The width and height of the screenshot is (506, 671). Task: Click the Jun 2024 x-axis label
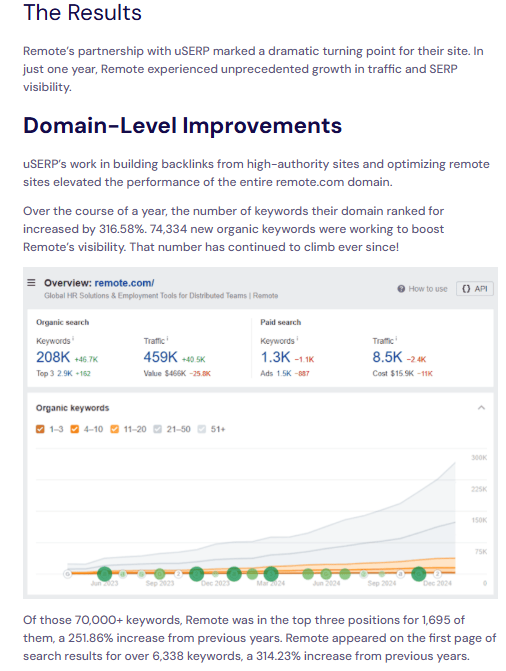pos(326,583)
